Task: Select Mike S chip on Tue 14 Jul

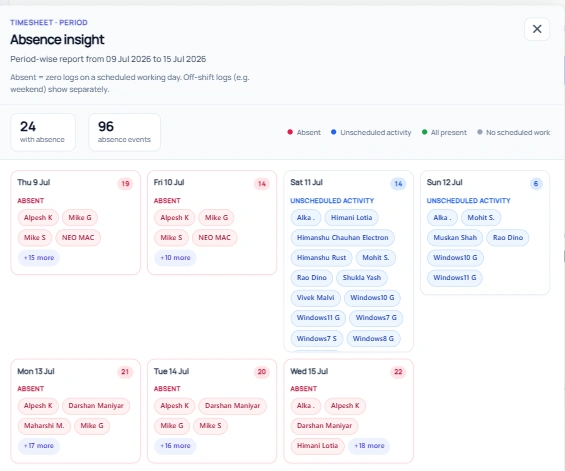Action: pos(210,426)
